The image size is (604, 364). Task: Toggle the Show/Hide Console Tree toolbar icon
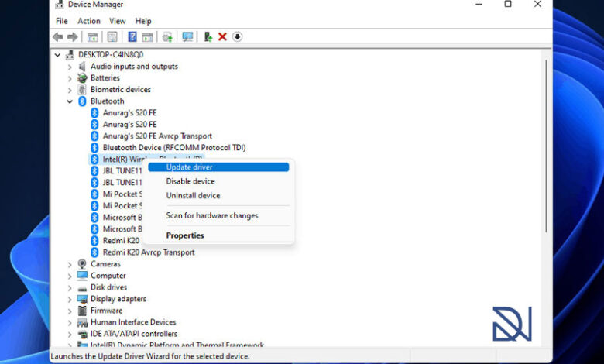[92, 37]
